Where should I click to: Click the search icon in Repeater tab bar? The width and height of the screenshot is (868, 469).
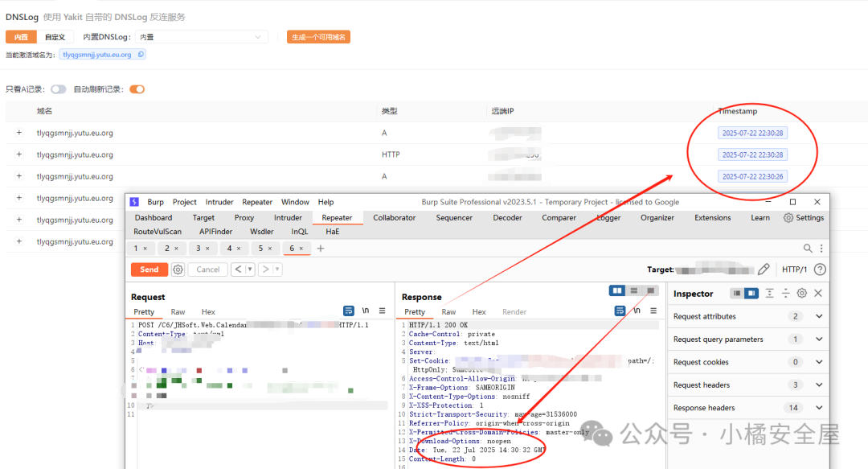pyautogui.click(x=808, y=249)
